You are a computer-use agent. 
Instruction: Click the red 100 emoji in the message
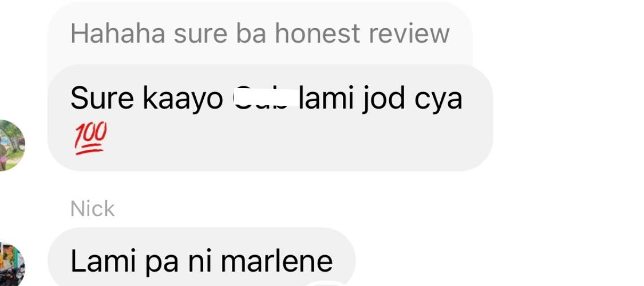pyautogui.click(x=90, y=138)
